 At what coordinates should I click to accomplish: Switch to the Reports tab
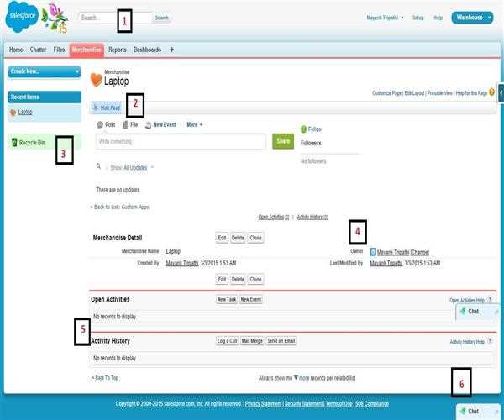117,50
